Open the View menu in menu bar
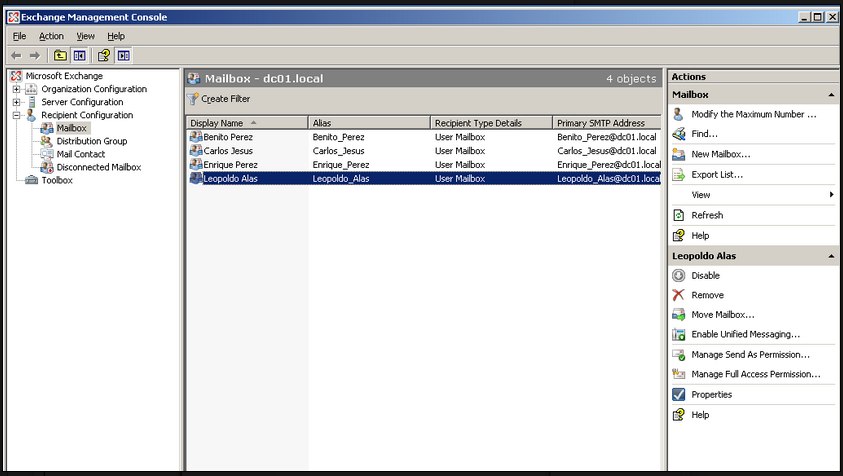843x476 pixels. click(x=85, y=36)
